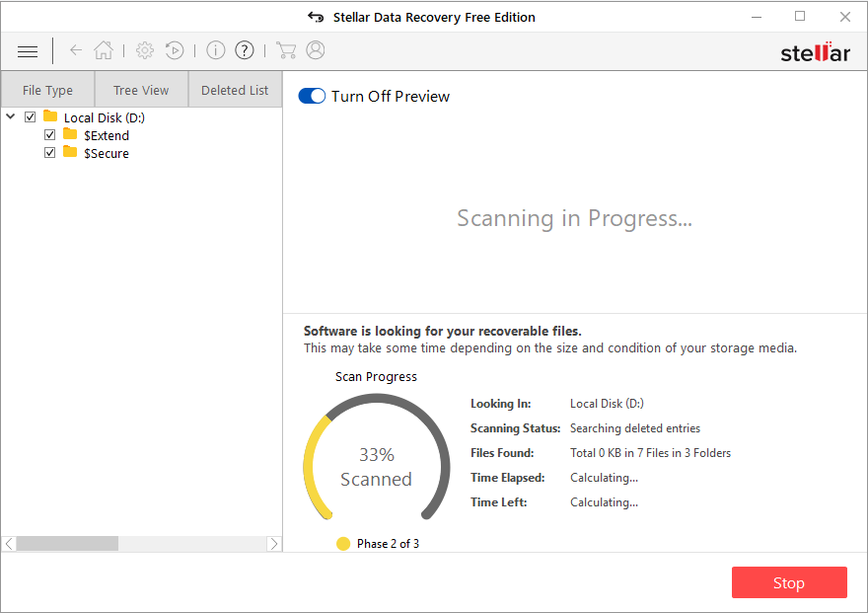Click the "Scanning in Progress..." text
This screenshot has width=868, height=613.
[x=575, y=219]
